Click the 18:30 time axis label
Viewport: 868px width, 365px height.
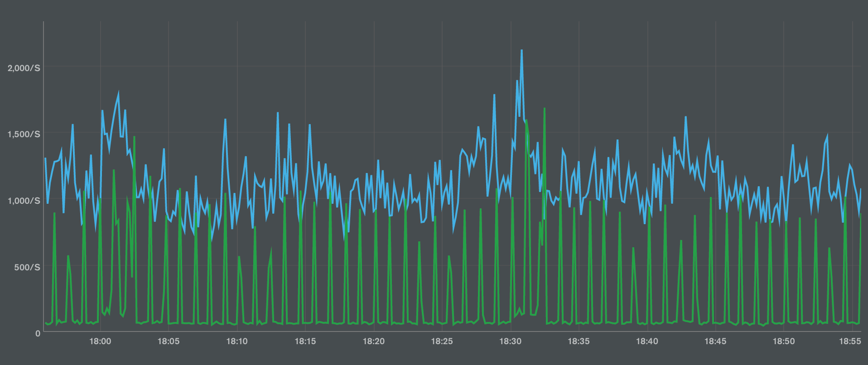(511, 341)
